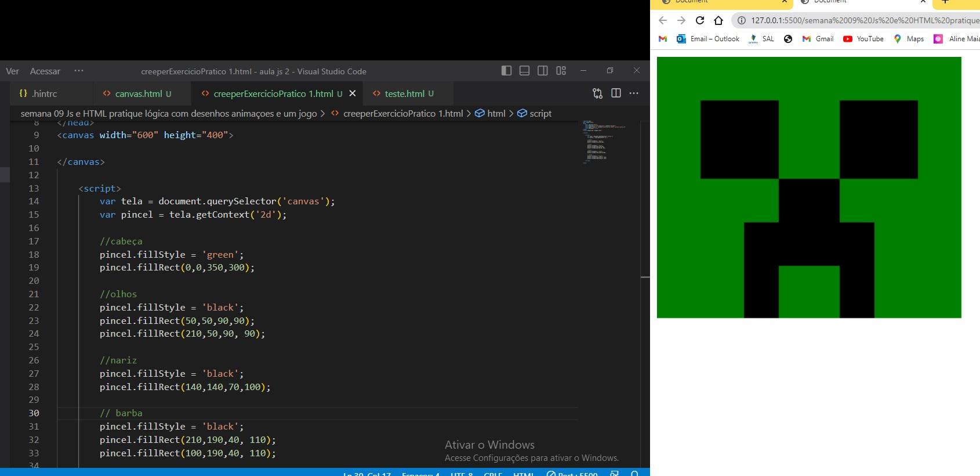The height and width of the screenshot is (476, 980).
Task: Open the YouTube bookmark
Action: pyautogui.click(x=863, y=39)
